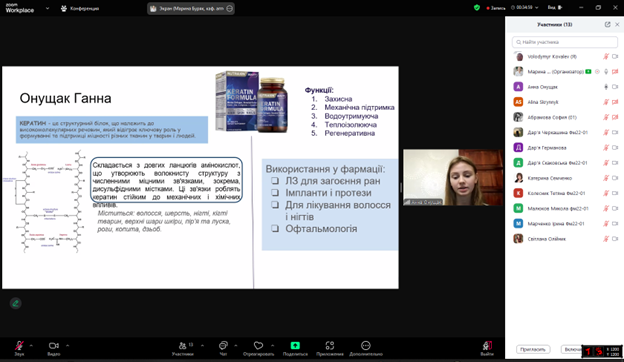Image resolution: width=624 pixels, height=362 pixels.
Task: Click the participant search field
Action: coord(565,42)
